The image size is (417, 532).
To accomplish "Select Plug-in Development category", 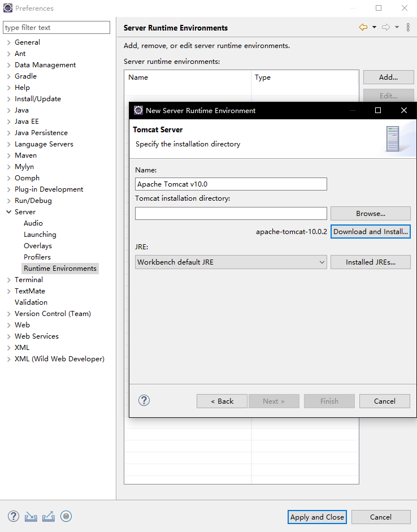I will [x=49, y=189].
